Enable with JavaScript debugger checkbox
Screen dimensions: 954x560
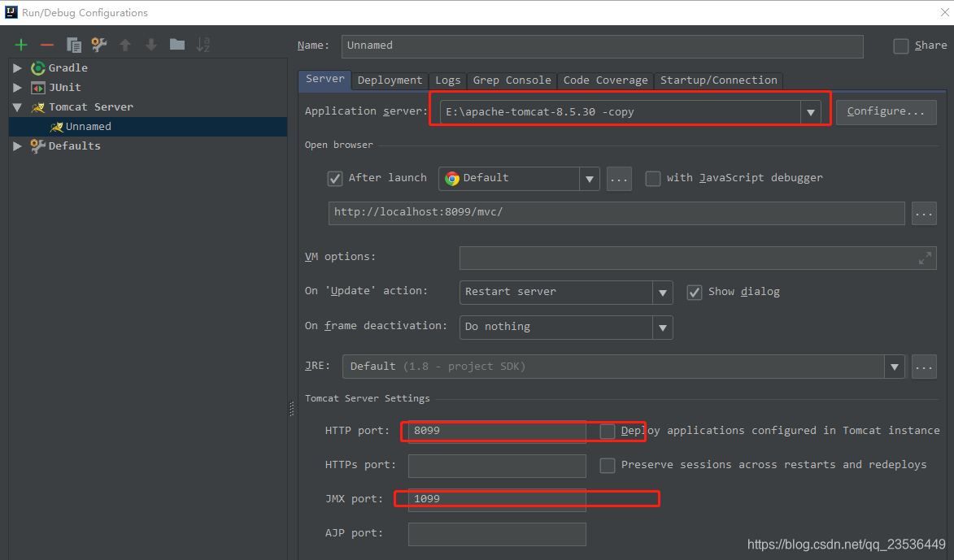click(653, 179)
